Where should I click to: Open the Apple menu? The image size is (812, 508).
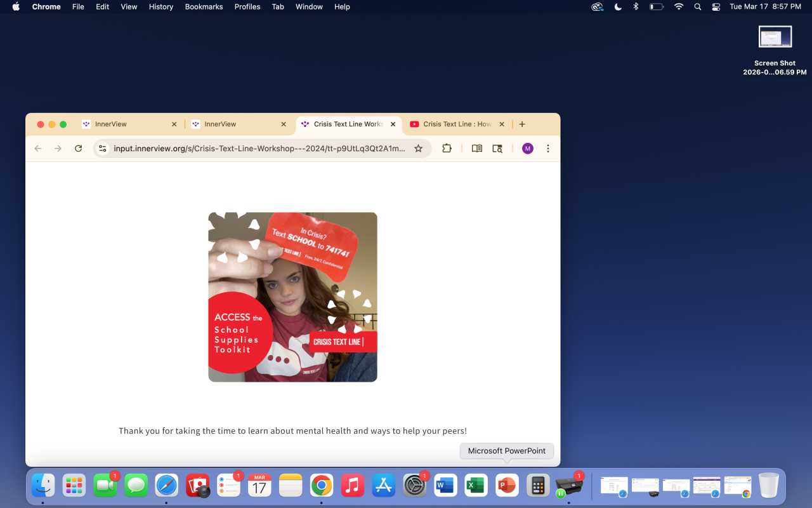[x=16, y=7]
